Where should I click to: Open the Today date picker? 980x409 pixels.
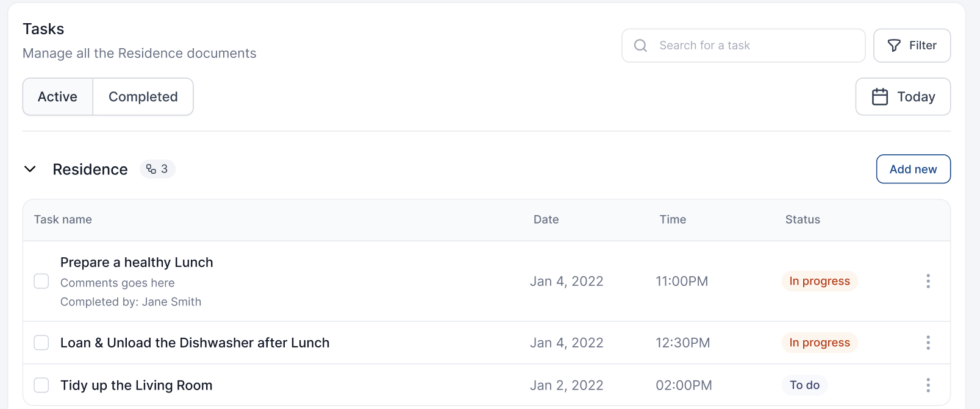click(903, 97)
